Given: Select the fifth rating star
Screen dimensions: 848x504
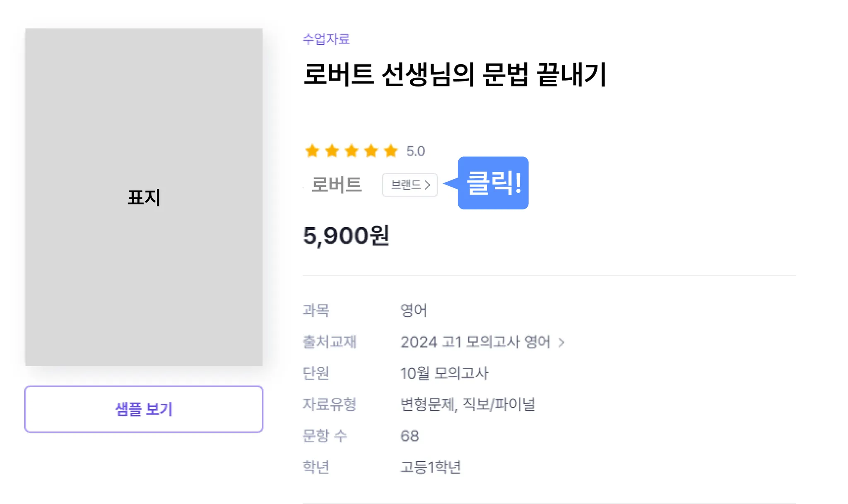Looking at the screenshot, I should (x=390, y=151).
